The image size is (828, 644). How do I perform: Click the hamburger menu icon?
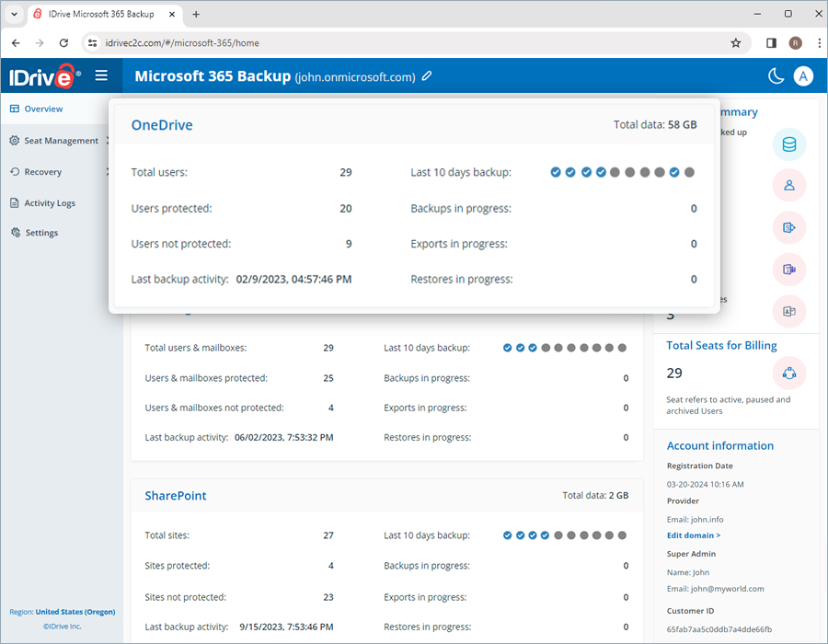[x=101, y=76]
